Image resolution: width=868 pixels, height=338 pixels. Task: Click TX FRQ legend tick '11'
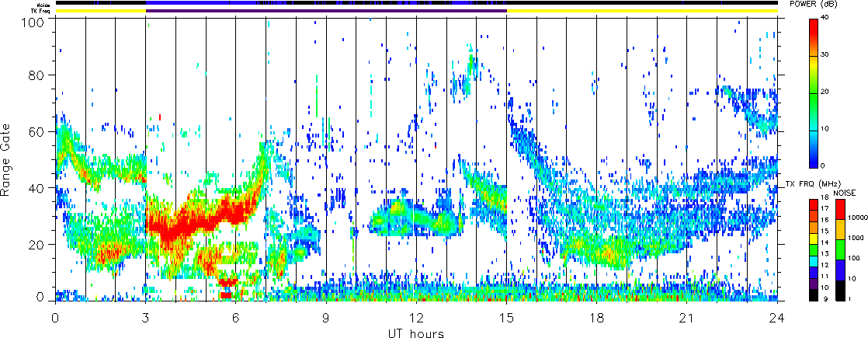[x=823, y=276]
